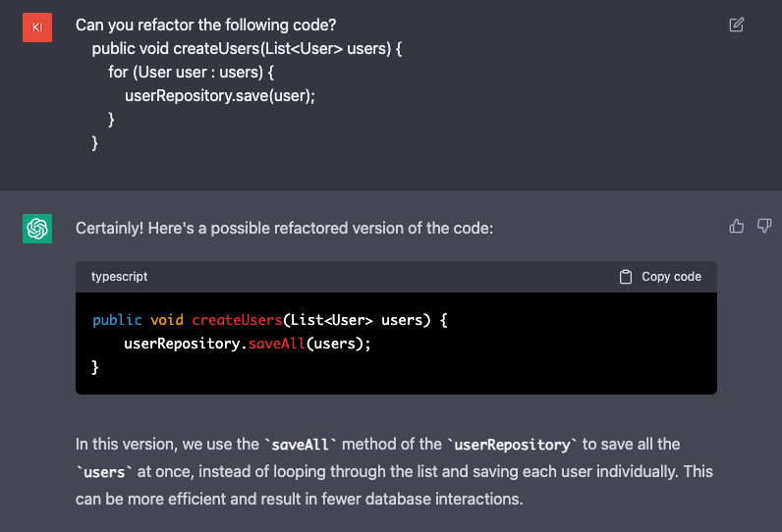Click the red saveAll method in code block
This screenshot has height=532, width=782.
point(276,344)
